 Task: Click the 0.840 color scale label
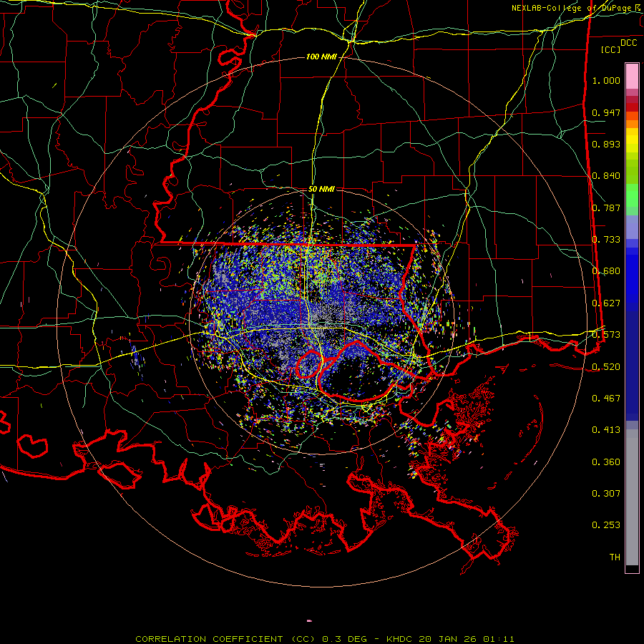point(606,176)
